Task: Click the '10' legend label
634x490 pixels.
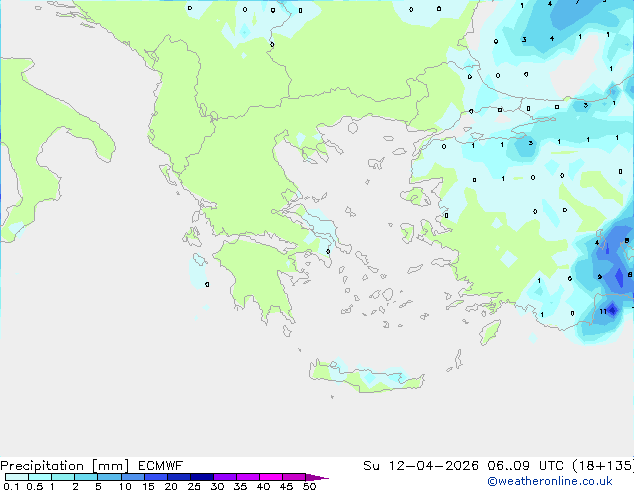Action: click(125, 486)
